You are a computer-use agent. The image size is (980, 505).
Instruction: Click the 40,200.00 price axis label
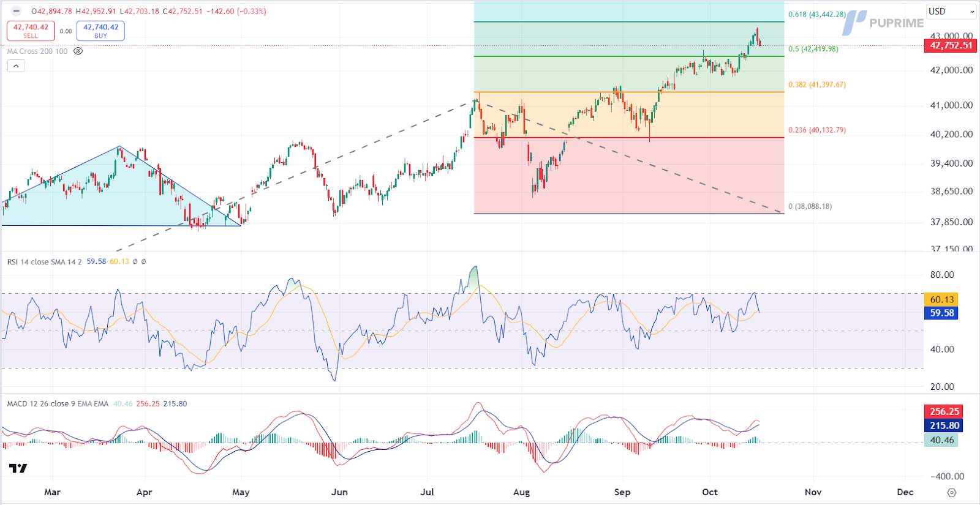(951, 134)
